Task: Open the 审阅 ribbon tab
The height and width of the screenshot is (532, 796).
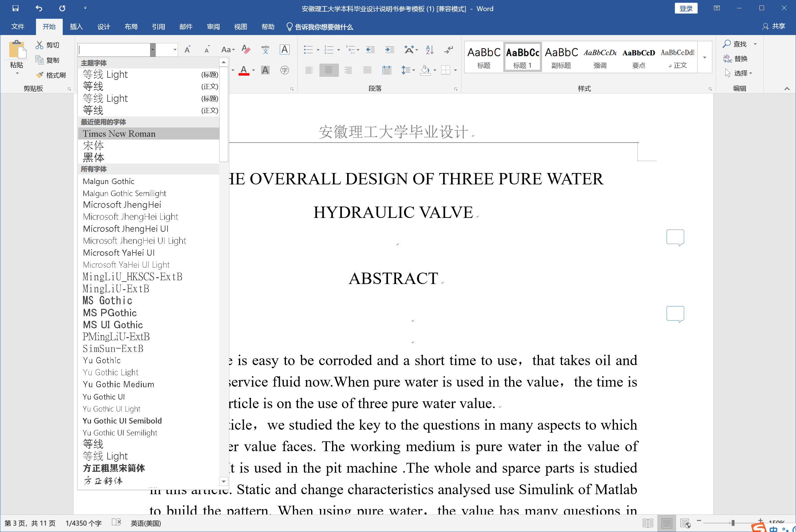Action: [x=213, y=27]
